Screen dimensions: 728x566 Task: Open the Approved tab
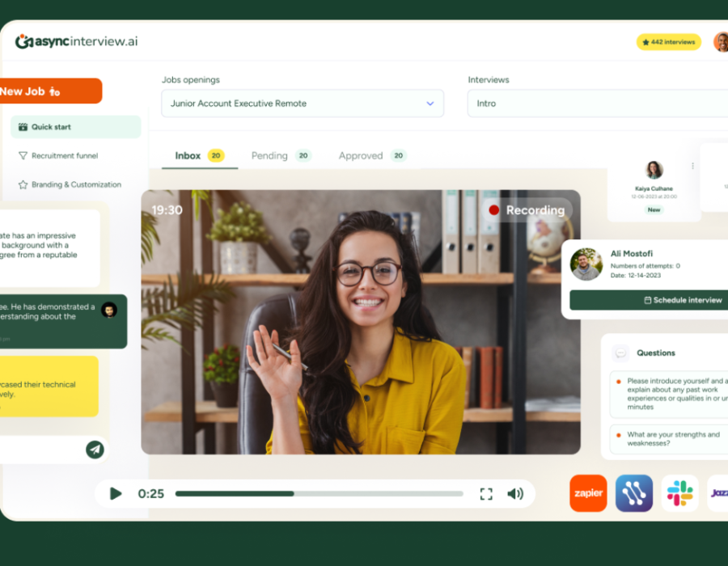[361, 155]
